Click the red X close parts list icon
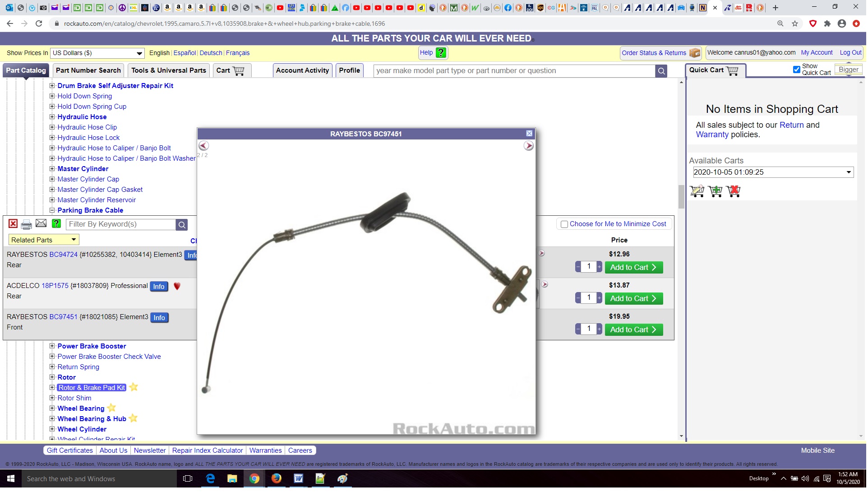Image resolution: width=868 pixels, height=492 pixels. pos(13,224)
